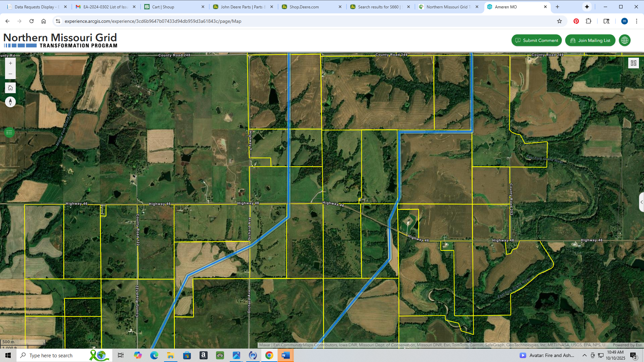Screen dimensions: 644x362
Task: Open the green layer list widget
Action: [x=9, y=132]
